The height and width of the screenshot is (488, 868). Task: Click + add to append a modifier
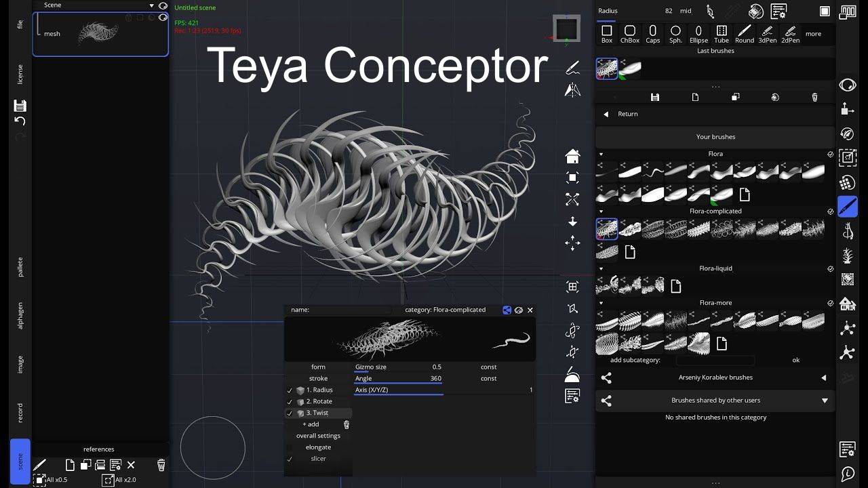pyautogui.click(x=310, y=424)
